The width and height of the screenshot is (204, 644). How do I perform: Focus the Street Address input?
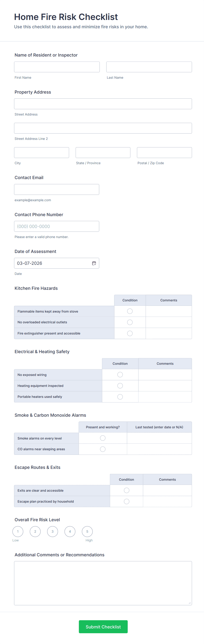coord(103,104)
